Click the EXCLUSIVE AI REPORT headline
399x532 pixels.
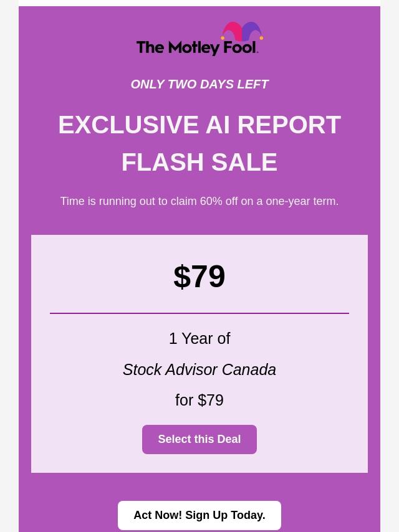tap(199, 125)
